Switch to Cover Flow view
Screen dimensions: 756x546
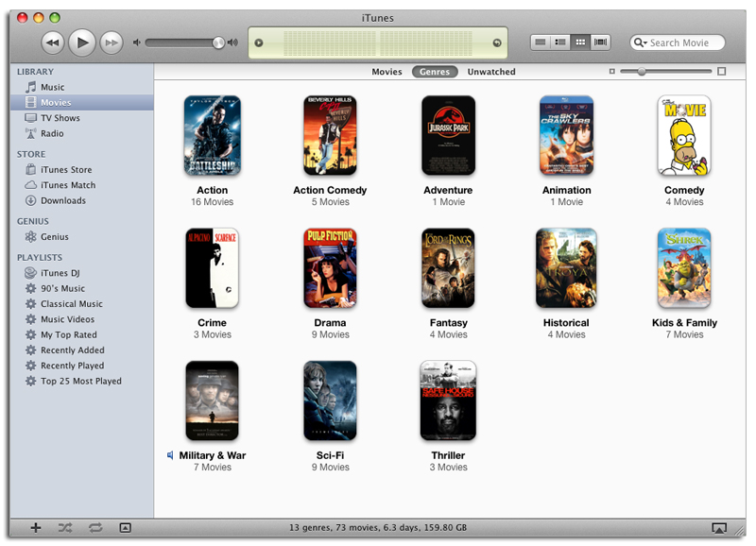(x=601, y=43)
